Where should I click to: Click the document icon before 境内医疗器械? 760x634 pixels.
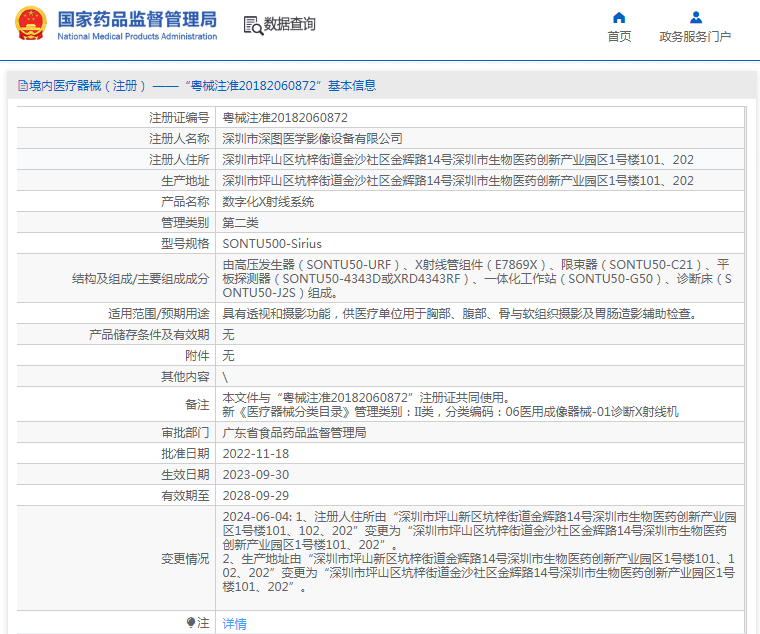click(x=23, y=86)
